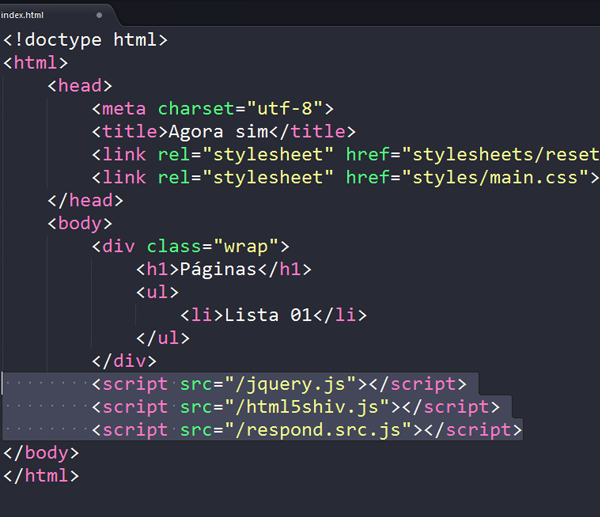Click the link line with stylesheets/reset href

[346, 155]
